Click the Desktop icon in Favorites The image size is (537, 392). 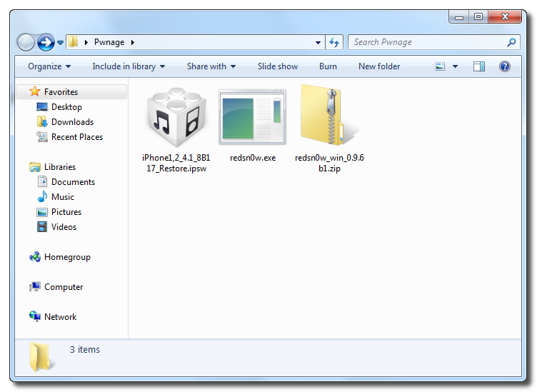42,107
